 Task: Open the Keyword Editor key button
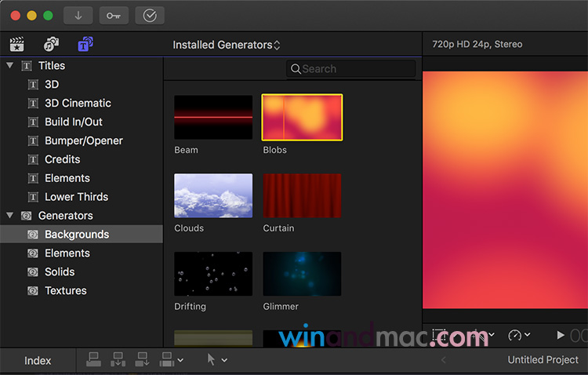[114, 15]
